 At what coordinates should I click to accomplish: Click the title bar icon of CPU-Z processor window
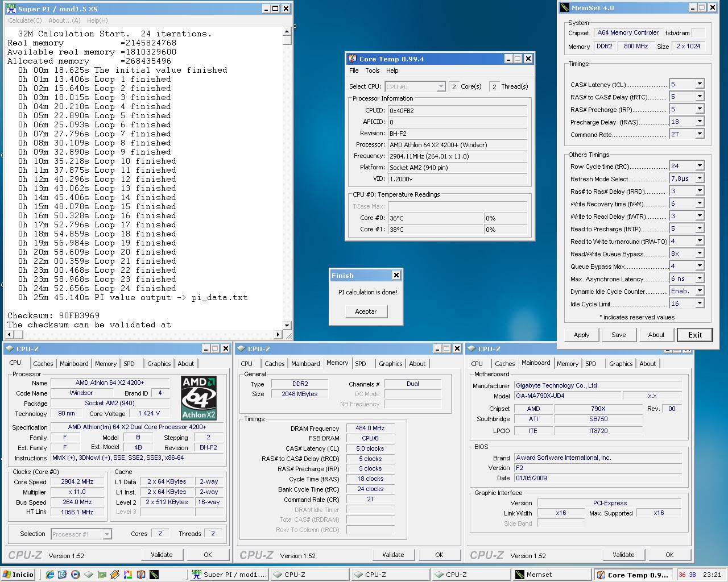(x=10, y=349)
